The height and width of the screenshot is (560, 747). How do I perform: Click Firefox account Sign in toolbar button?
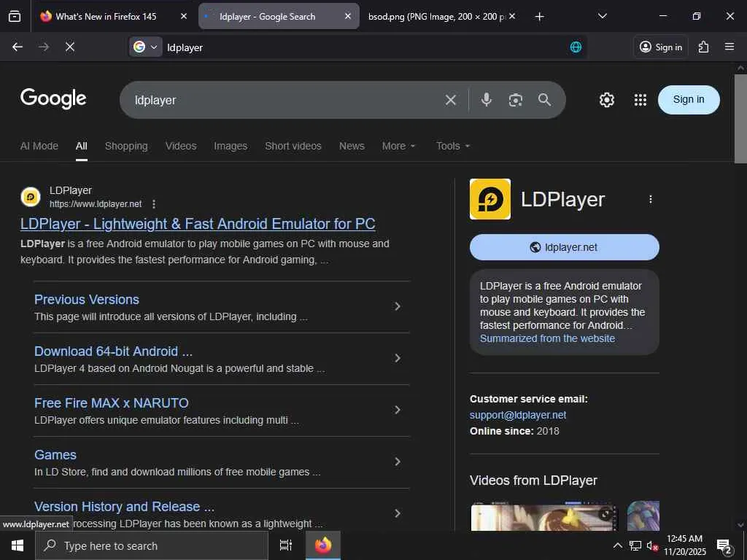coord(661,47)
